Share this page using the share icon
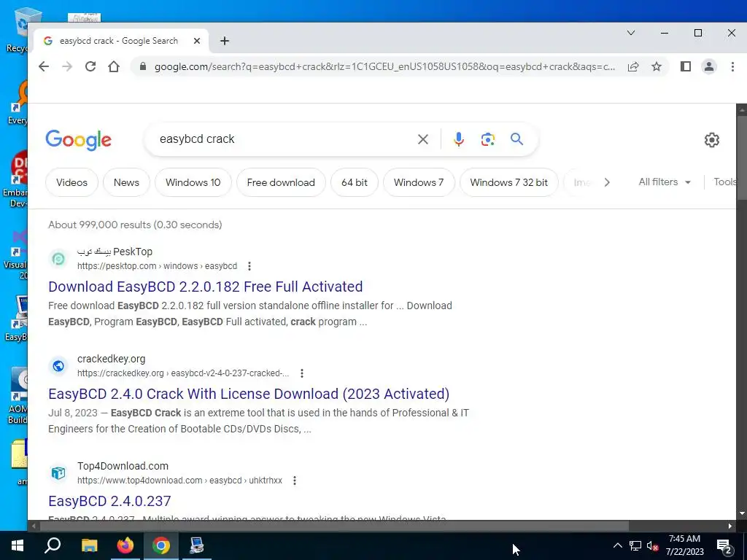 click(x=633, y=66)
